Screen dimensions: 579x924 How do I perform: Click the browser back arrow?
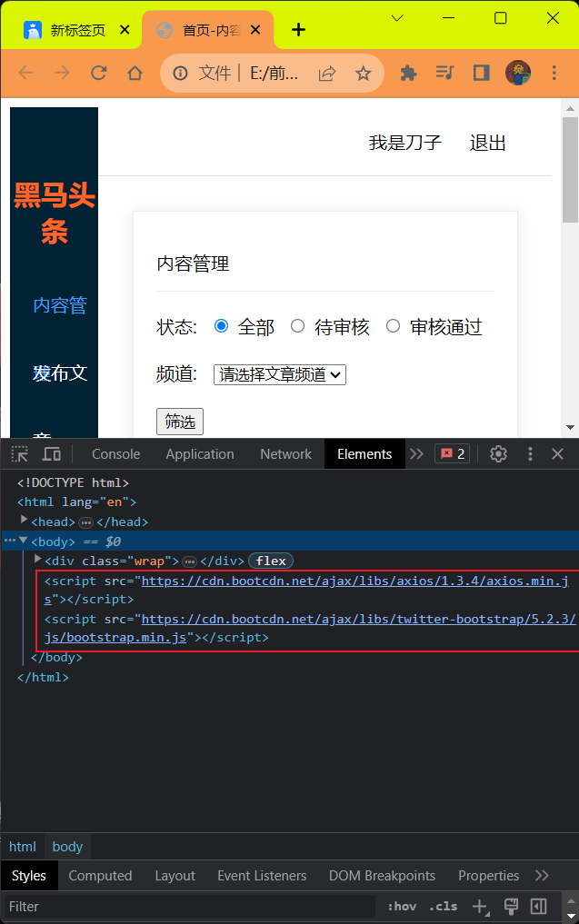26,73
